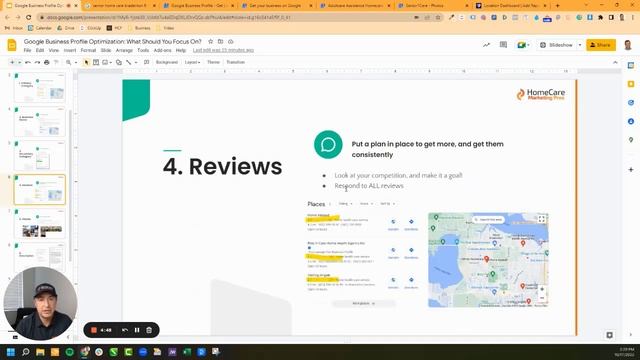Open the Tasks side panel icon
Image resolution: width=640 pixels, height=360 pixels.
point(631,102)
